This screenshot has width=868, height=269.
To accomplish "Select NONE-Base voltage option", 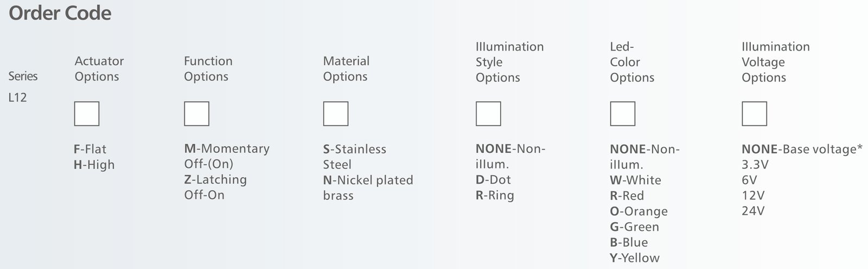I will tap(801, 149).
